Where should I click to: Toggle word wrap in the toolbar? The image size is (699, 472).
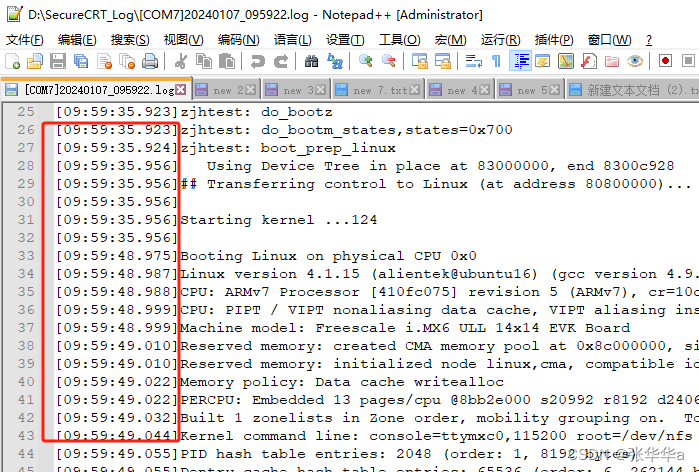tap(473, 61)
